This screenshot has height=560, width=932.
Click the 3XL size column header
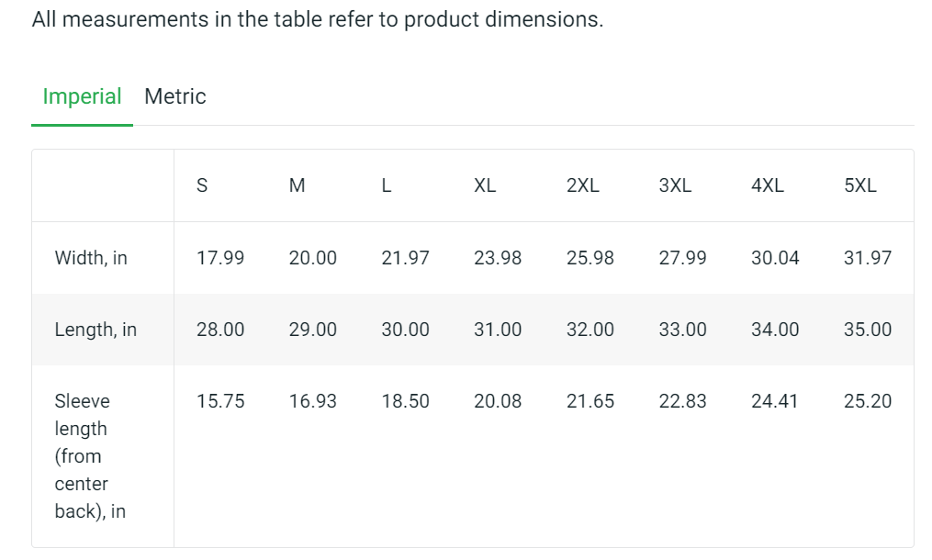point(675,185)
